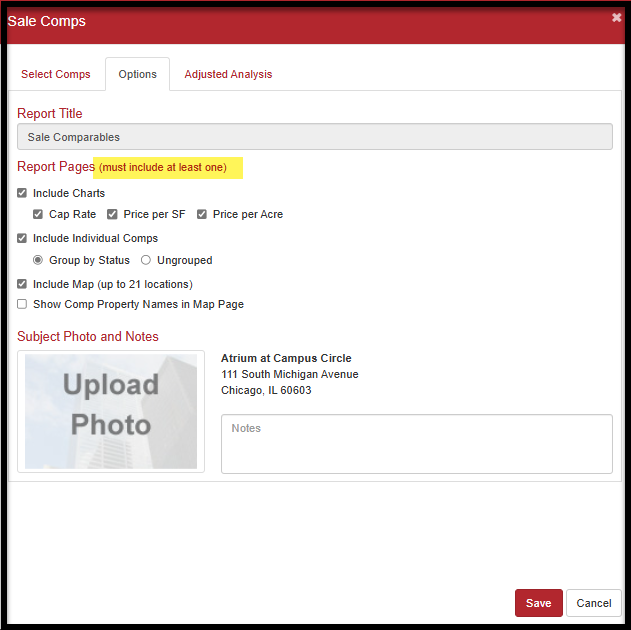631x630 pixels.
Task: Click the Report Title heading label
Action: (x=49, y=113)
